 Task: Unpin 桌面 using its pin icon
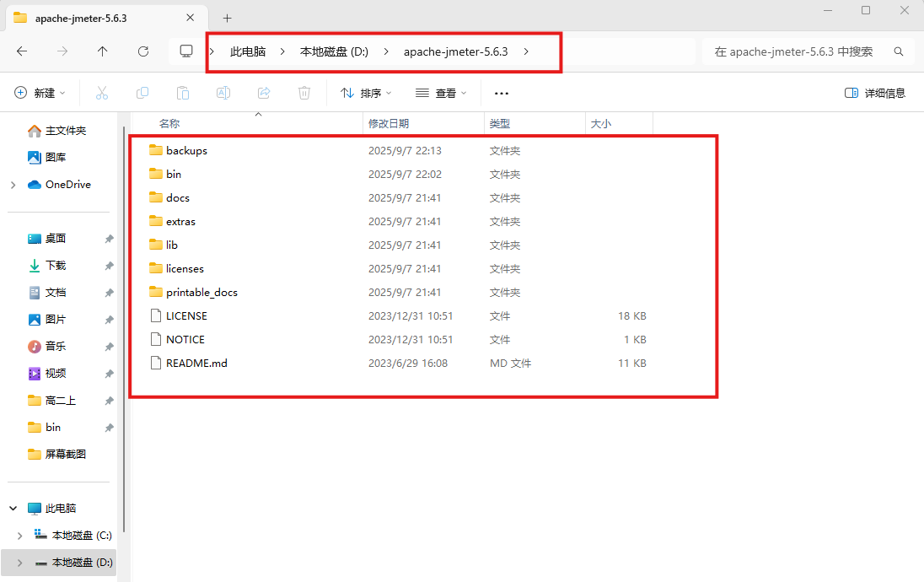(x=109, y=239)
